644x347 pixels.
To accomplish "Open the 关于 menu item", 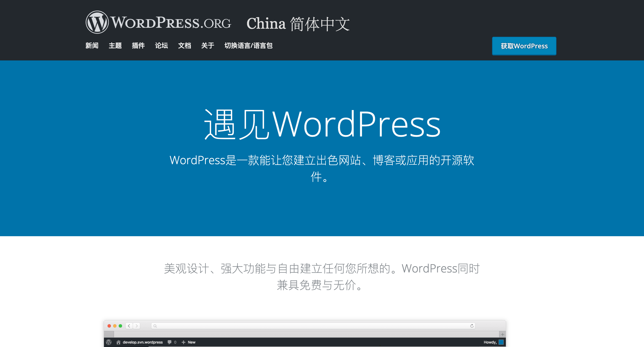I will [x=208, y=46].
